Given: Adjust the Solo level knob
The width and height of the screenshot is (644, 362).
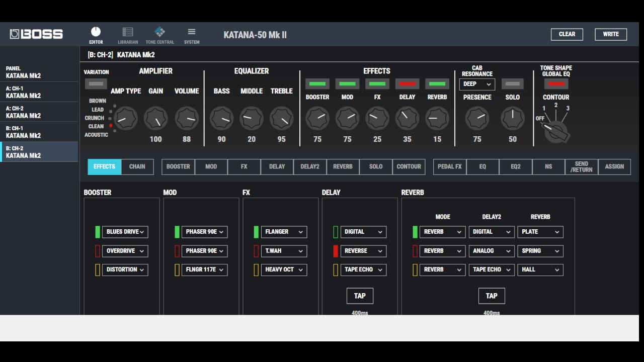Looking at the screenshot, I should coord(513,119).
